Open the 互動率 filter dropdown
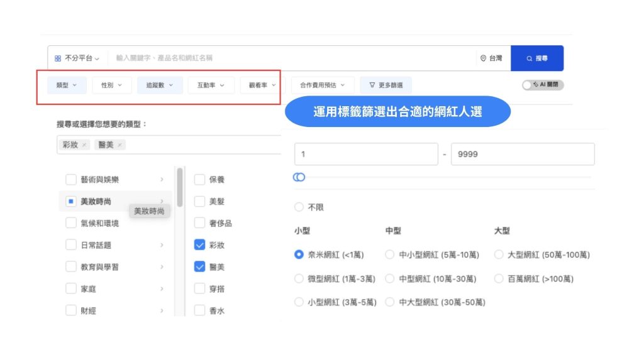The width and height of the screenshot is (644, 362). [211, 85]
